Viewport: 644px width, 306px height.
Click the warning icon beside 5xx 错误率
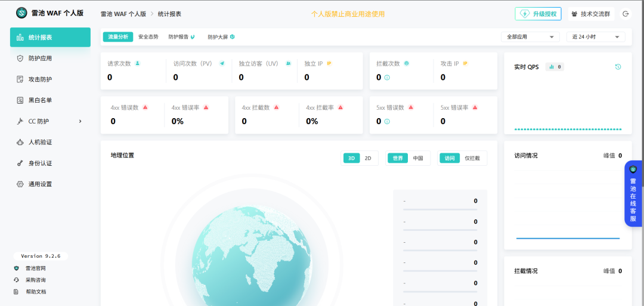tap(475, 107)
